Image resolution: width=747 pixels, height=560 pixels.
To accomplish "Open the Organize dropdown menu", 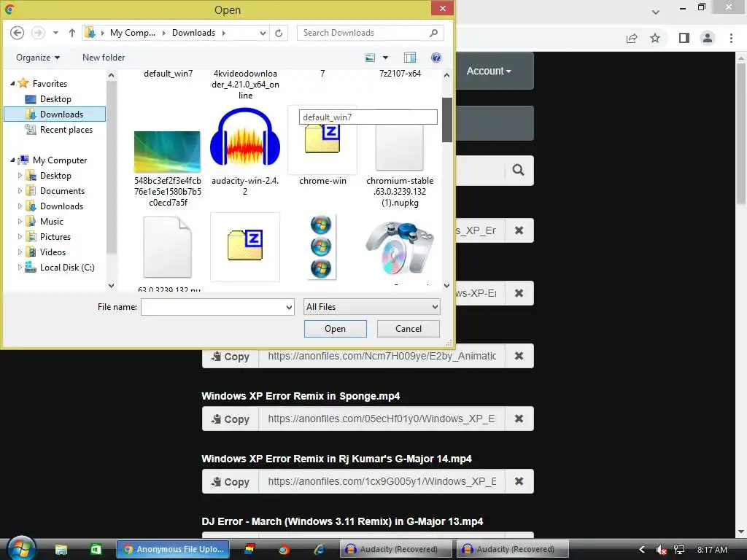I will click(38, 58).
